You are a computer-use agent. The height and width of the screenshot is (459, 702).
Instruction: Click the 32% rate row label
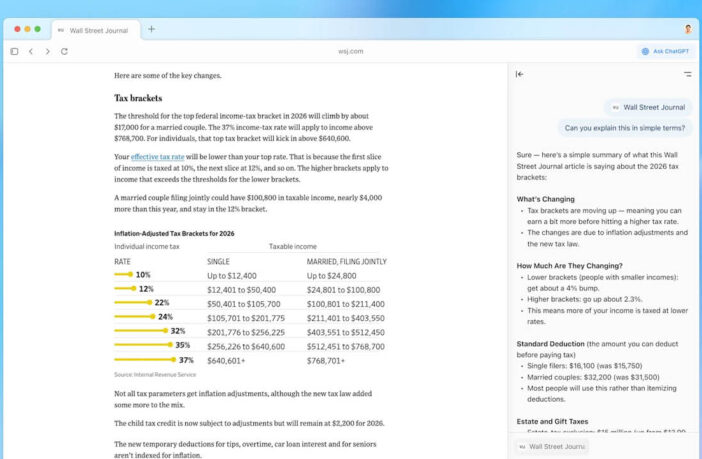(x=178, y=331)
